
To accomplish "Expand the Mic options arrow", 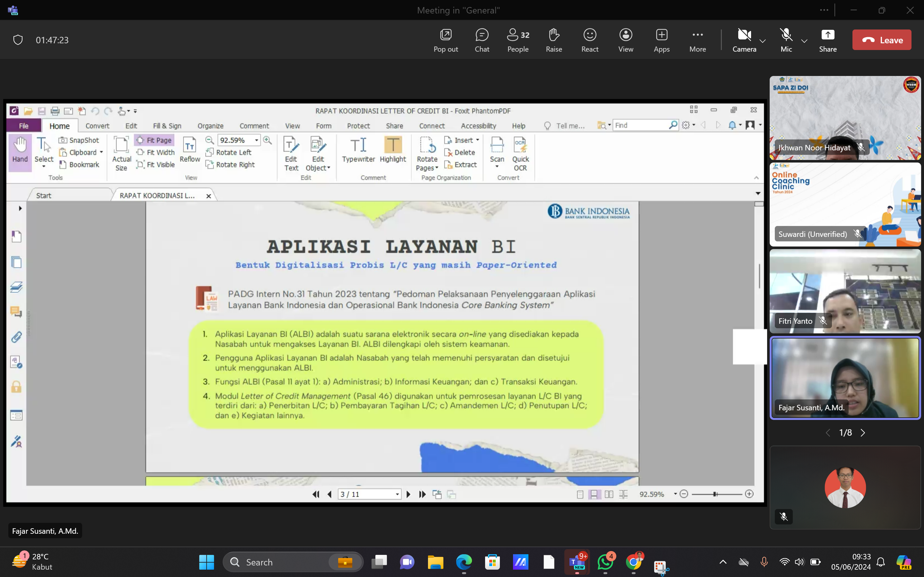I will (x=804, y=41).
